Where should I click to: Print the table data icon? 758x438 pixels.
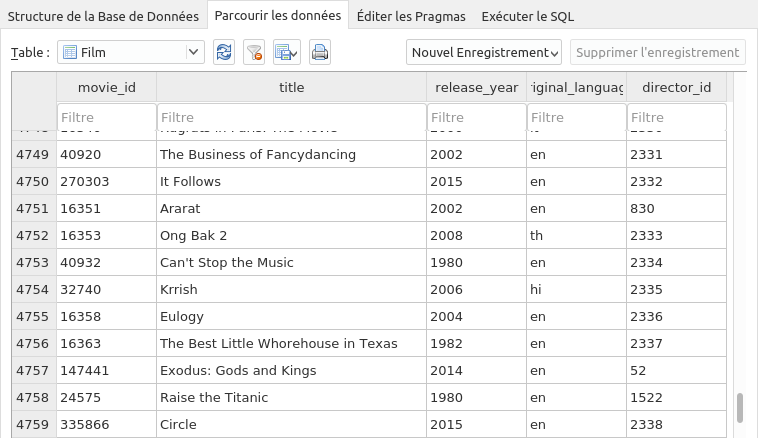(x=320, y=52)
